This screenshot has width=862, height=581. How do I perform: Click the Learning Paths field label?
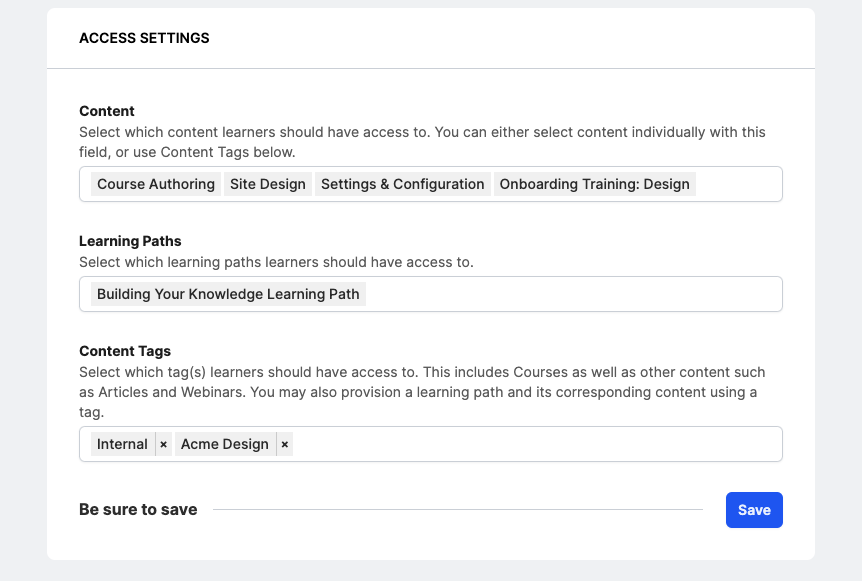130,241
